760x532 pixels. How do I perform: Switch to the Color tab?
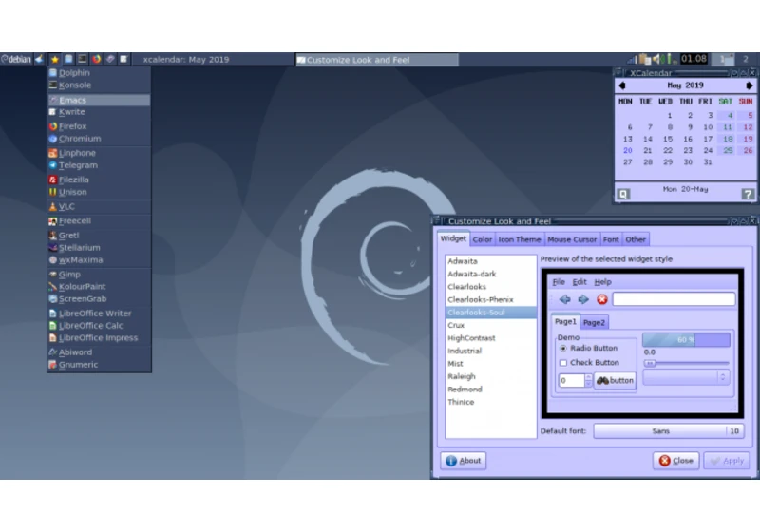pyautogui.click(x=483, y=239)
